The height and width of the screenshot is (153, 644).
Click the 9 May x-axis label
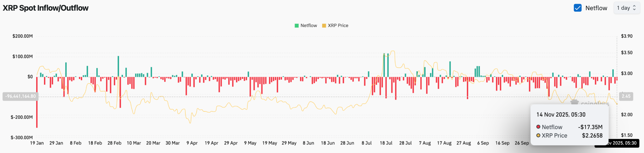point(250,143)
